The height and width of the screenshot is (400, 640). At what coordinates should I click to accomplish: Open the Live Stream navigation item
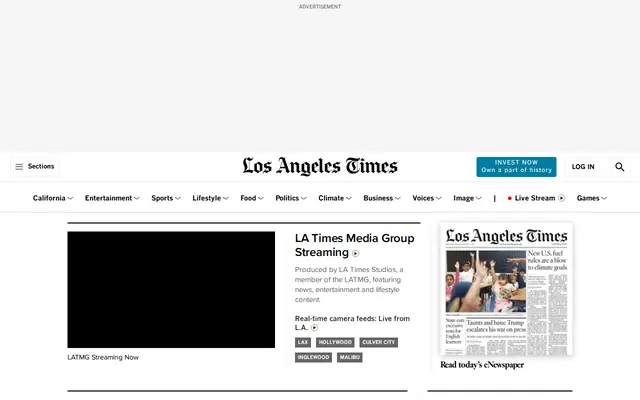536,198
